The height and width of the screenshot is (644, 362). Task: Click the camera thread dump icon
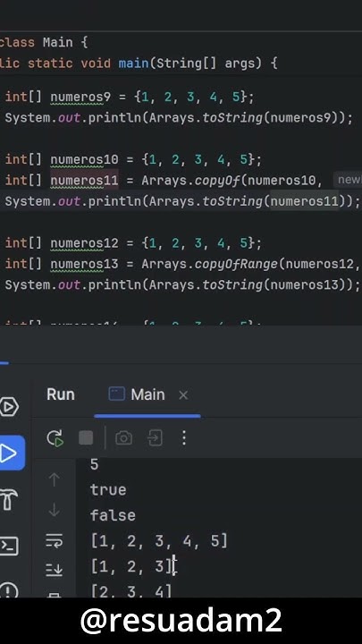pyautogui.click(x=123, y=438)
